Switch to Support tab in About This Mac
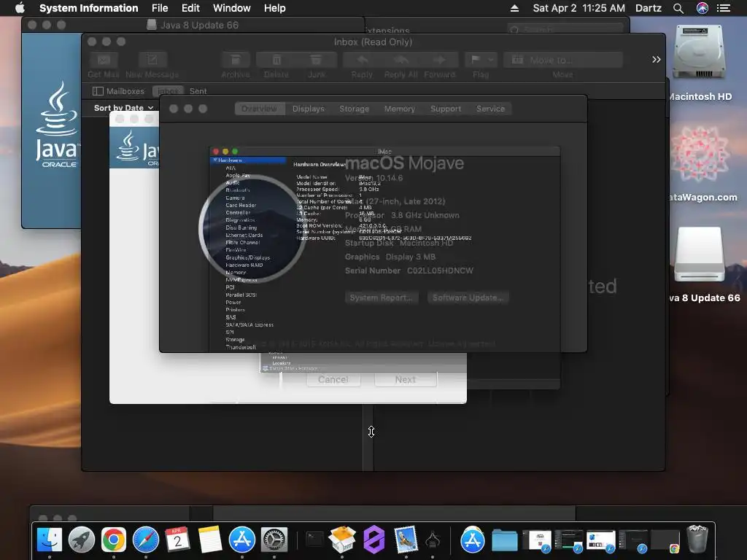Viewport: 747px width, 560px height. pyautogui.click(x=446, y=109)
